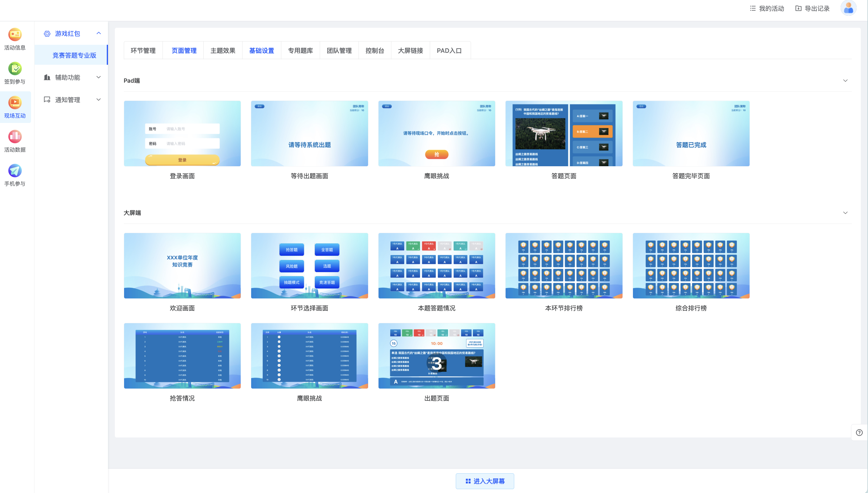
Task: Click the 签到参与 sidebar icon
Action: coord(15,69)
